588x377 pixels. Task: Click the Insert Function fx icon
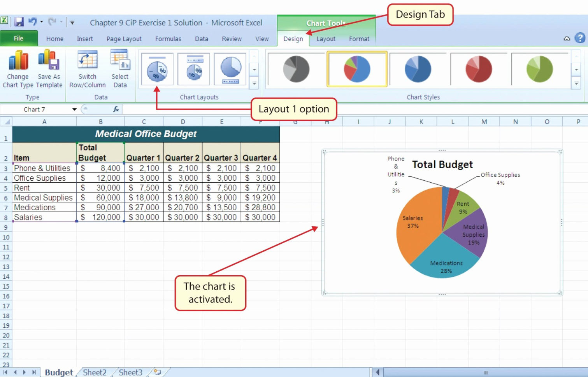click(x=116, y=109)
